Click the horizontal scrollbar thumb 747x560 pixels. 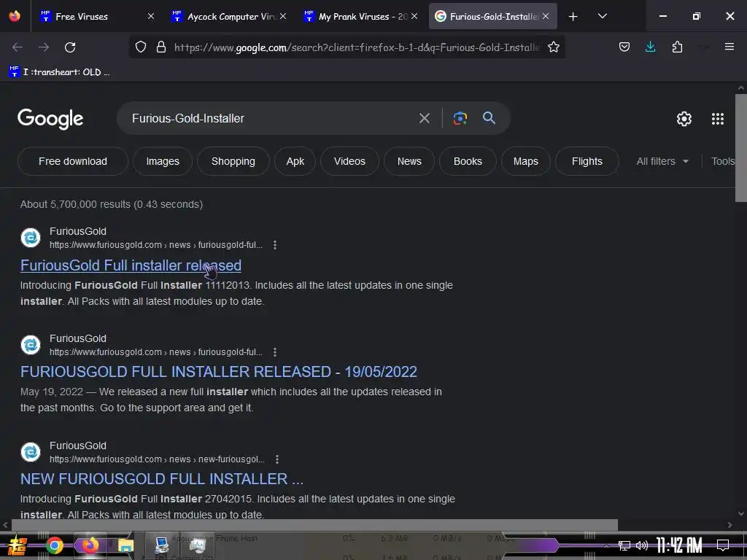click(x=314, y=525)
